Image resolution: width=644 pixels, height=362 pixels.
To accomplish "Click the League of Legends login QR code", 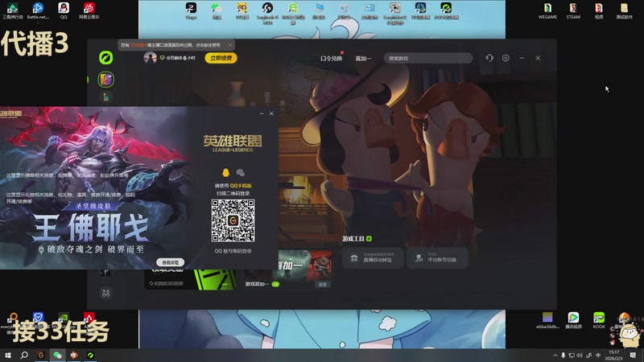I will pyautogui.click(x=233, y=220).
